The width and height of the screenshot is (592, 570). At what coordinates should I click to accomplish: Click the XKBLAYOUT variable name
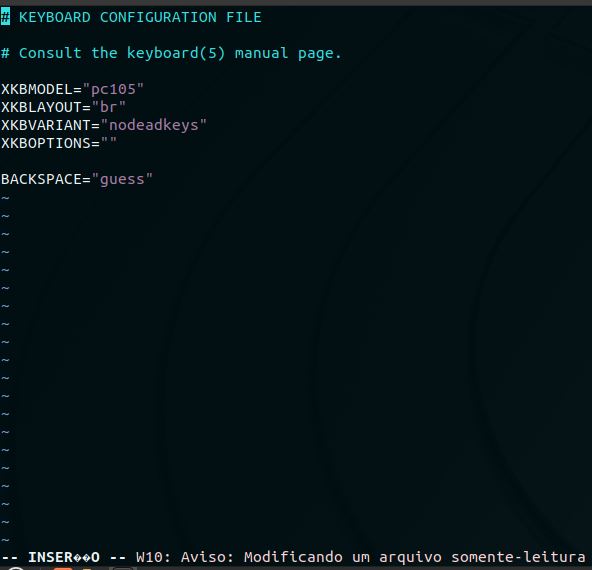(x=41, y=107)
